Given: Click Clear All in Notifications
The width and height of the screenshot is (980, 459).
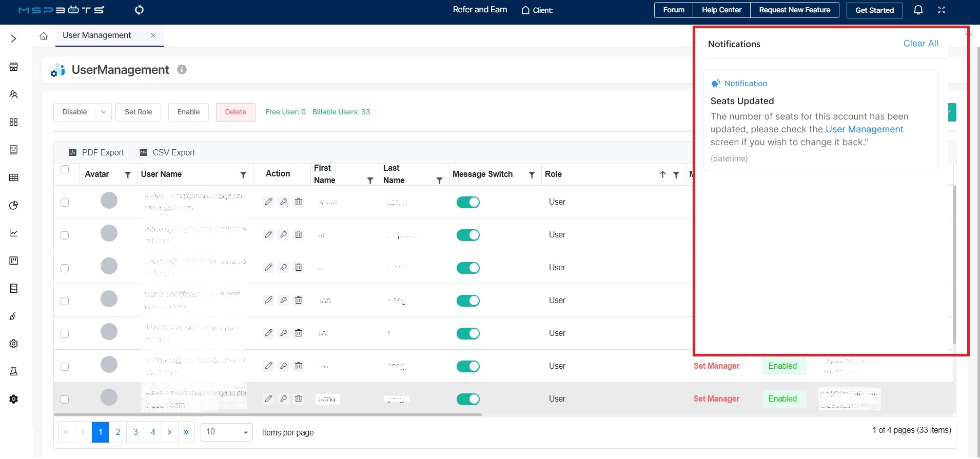Looking at the screenshot, I should (920, 44).
